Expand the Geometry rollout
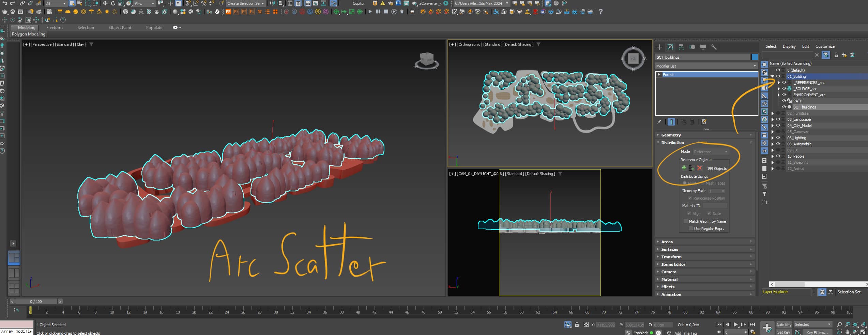The image size is (868, 335). 671,135
